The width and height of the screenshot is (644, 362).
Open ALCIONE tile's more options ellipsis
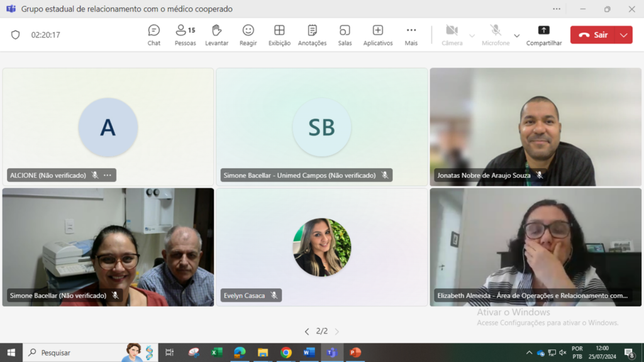click(x=108, y=175)
